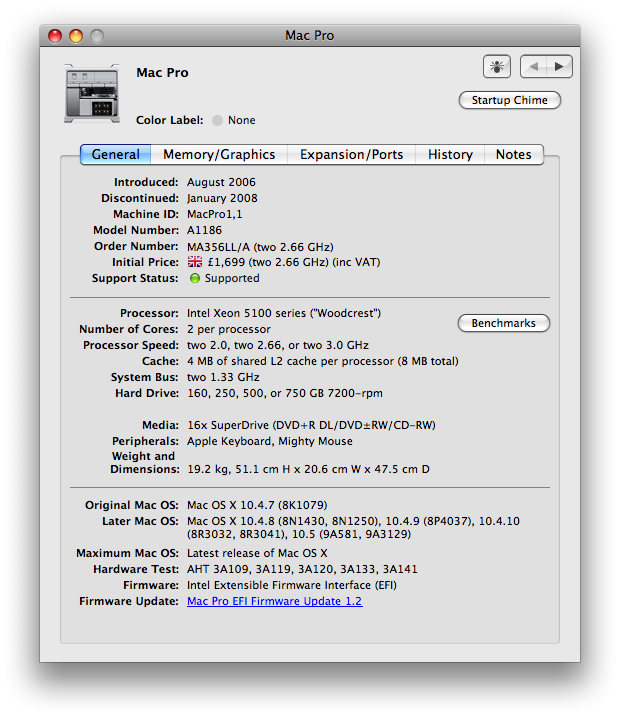620x717 pixels.
Task: Click Order Number MA356LL/A text
Action: pos(260,247)
